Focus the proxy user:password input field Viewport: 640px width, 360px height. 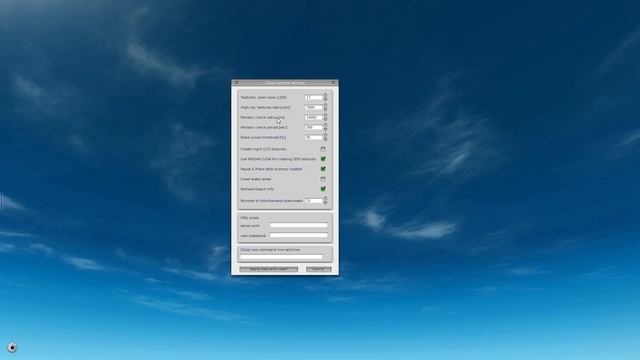[x=298, y=236]
